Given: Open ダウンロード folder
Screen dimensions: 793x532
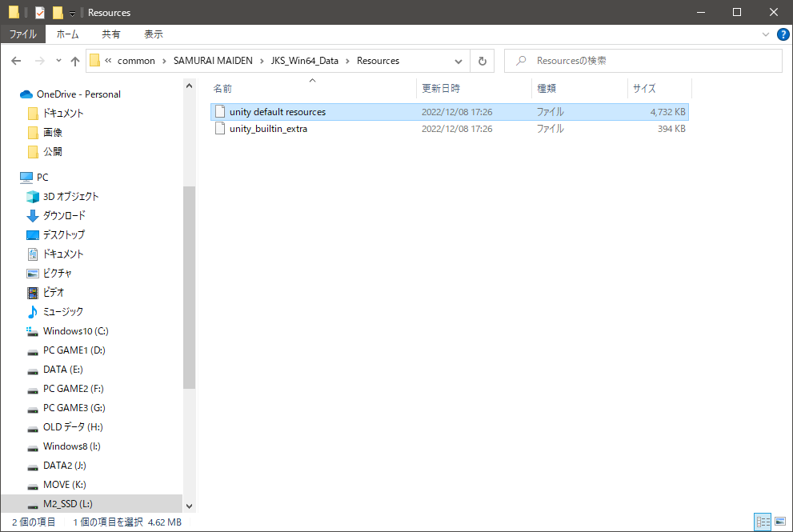Looking at the screenshot, I should [x=64, y=215].
